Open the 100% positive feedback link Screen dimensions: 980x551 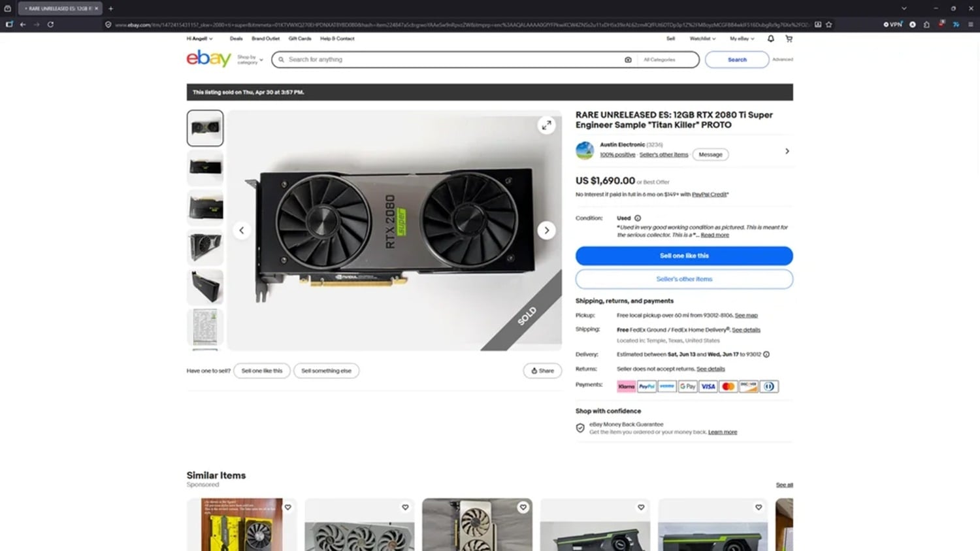tap(617, 155)
